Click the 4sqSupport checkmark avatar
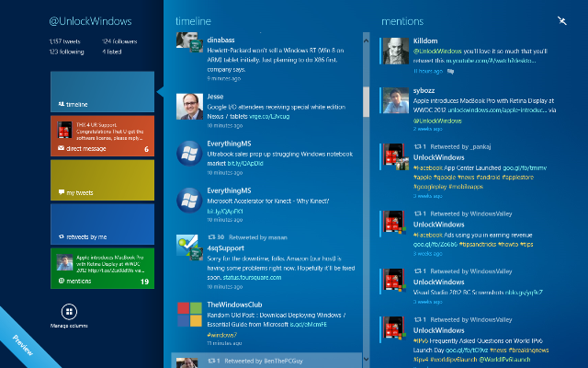Screen dimensions: 588x368 coord(189,247)
